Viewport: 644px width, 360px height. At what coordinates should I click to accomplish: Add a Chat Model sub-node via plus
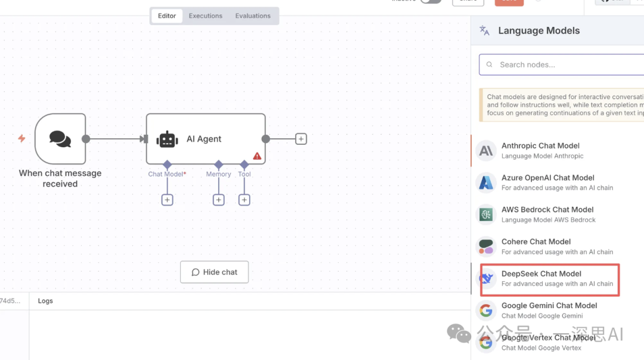(168, 200)
